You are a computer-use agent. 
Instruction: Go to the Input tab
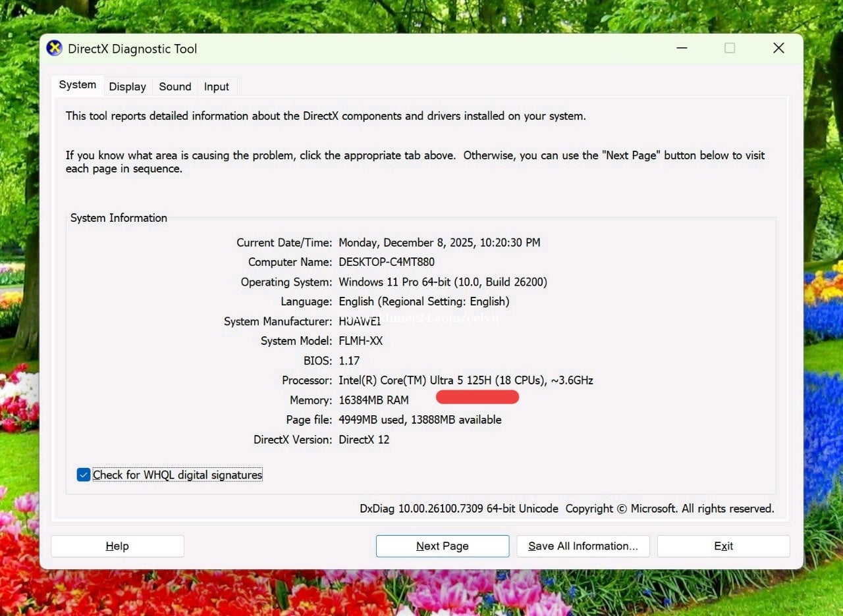(216, 86)
